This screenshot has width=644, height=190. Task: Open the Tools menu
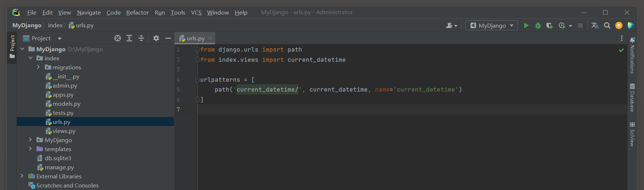coord(178,12)
